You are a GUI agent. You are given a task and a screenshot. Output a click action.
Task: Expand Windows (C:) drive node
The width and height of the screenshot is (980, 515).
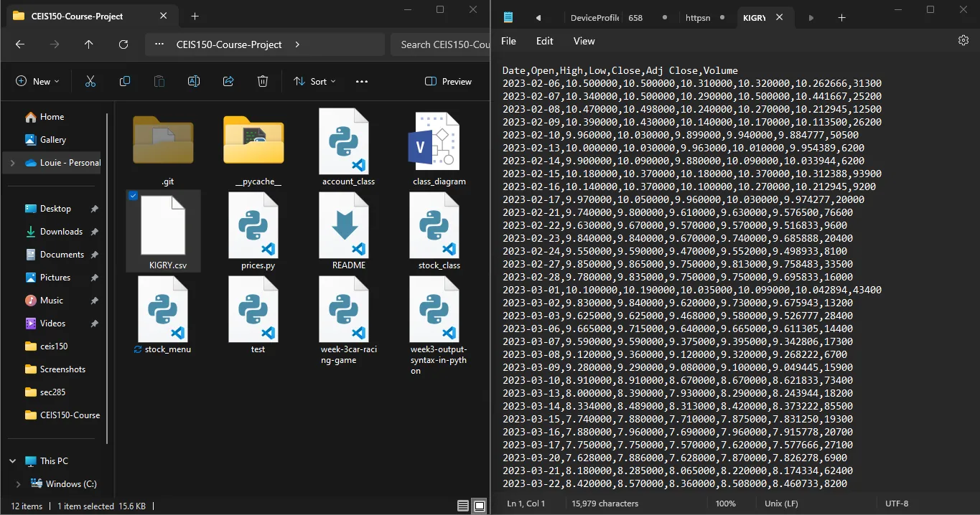coord(18,484)
